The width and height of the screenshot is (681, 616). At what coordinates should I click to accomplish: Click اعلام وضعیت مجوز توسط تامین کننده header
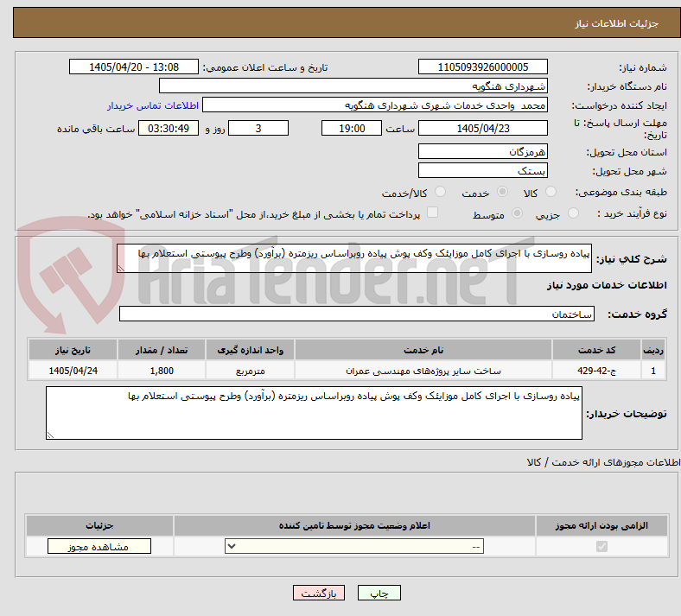[354, 525]
